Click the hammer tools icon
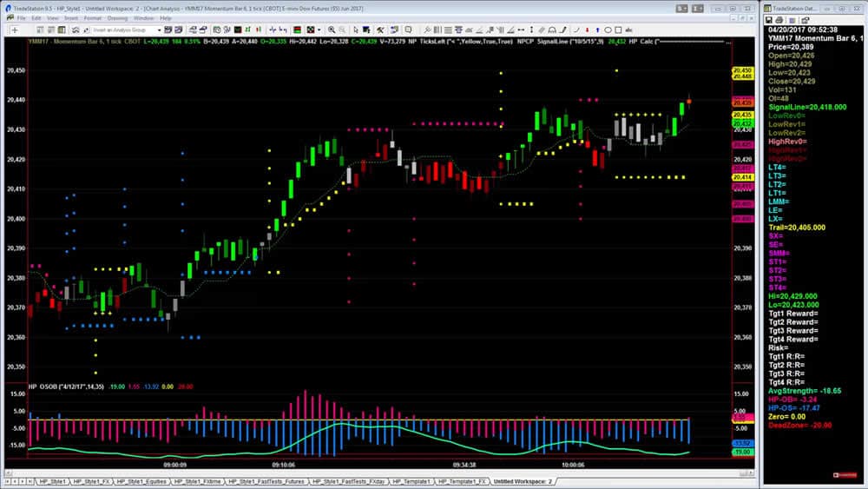 [380, 30]
